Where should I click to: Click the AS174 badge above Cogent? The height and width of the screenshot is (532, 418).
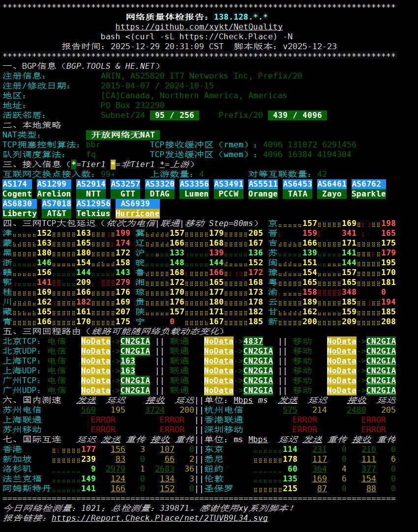click(x=17, y=184)
